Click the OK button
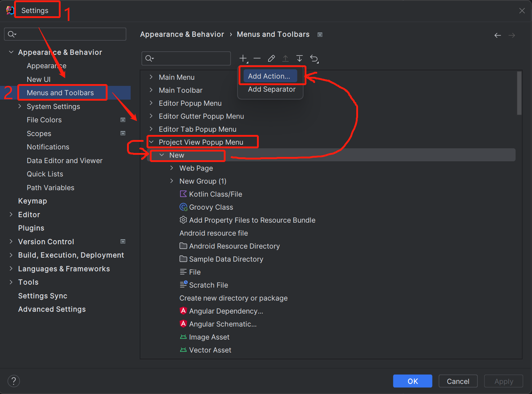 [413, 381]
